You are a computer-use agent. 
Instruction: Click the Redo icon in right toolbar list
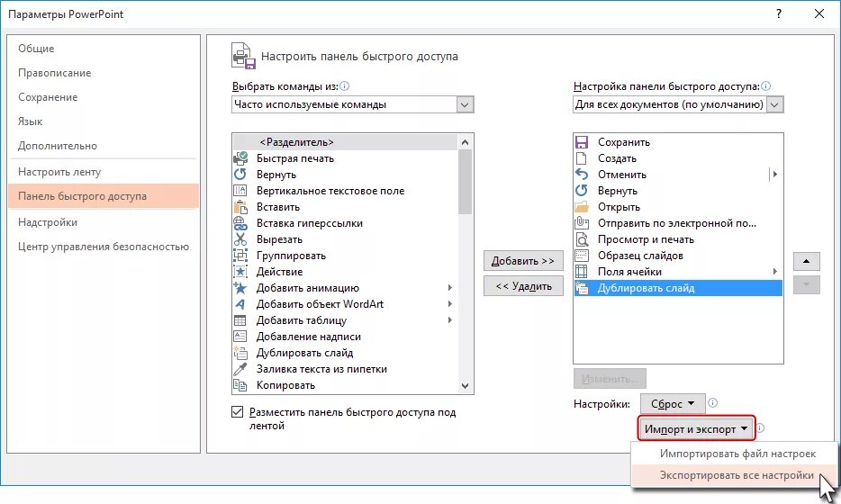pyautogui.click(x=582, y=190)
